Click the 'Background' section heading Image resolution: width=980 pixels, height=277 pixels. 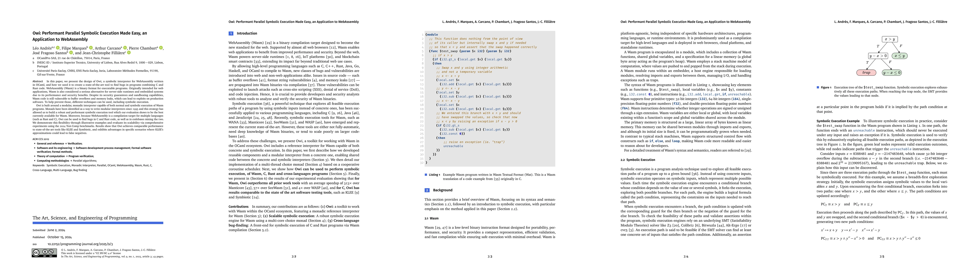(x=442, y=190)
